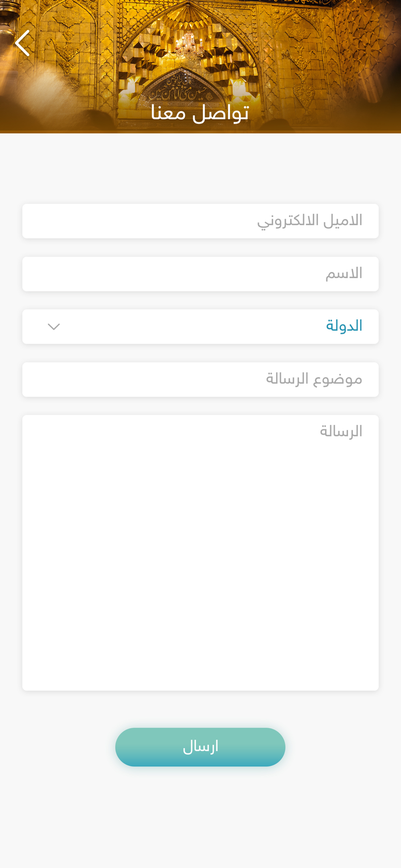
Task: Focus the الاسم name field
Action: coord(200,274)
